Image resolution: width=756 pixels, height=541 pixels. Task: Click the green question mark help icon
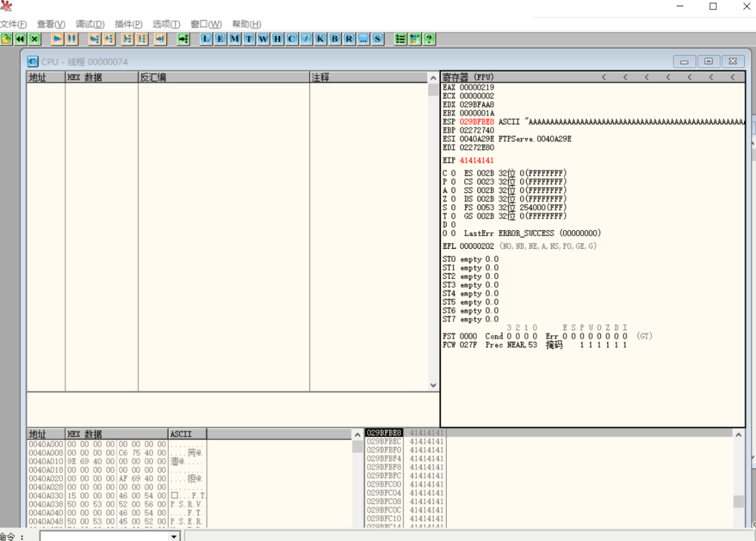click(429, 39)
